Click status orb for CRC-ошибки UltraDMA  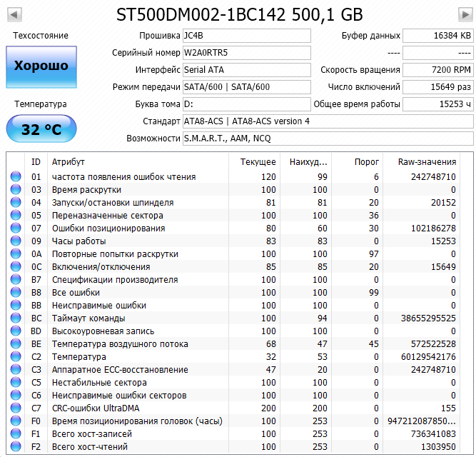(x=16, y=408)
